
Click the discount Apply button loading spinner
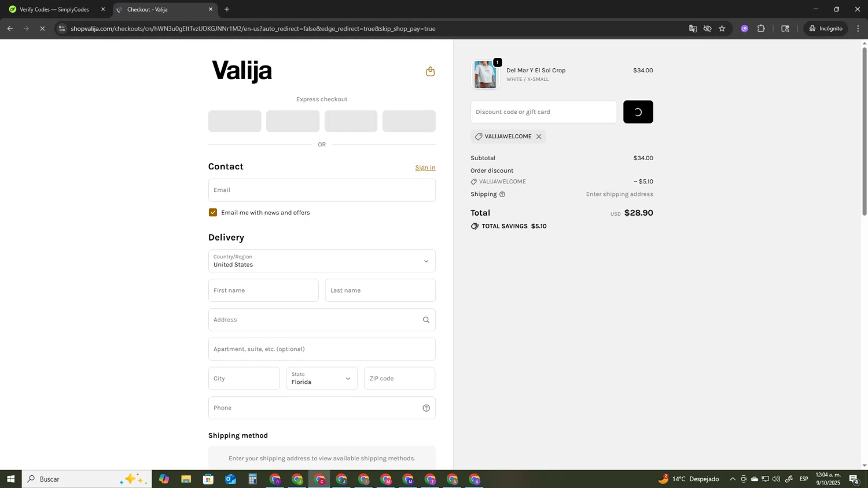point(638,112)
